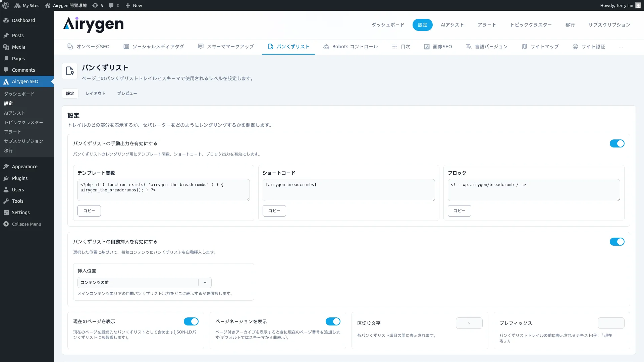Click the プレフィックス input field
Screen dimensions: 644x362
click(611, 323)
